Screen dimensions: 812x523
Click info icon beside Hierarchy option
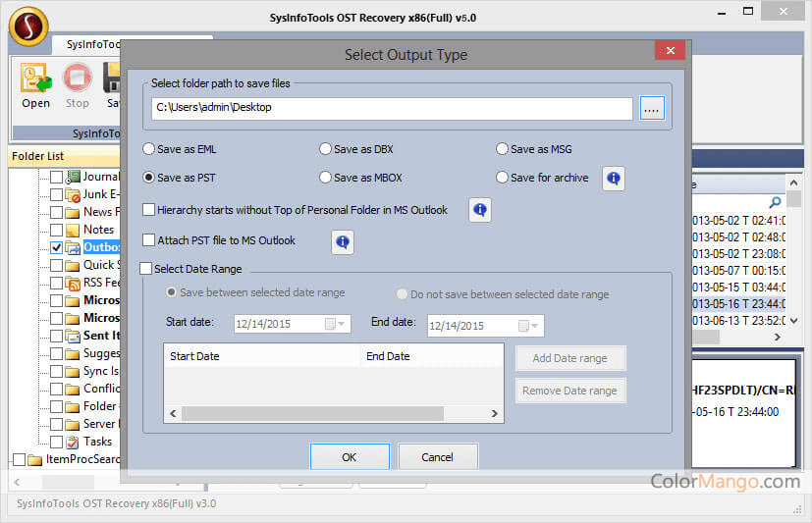480,210
